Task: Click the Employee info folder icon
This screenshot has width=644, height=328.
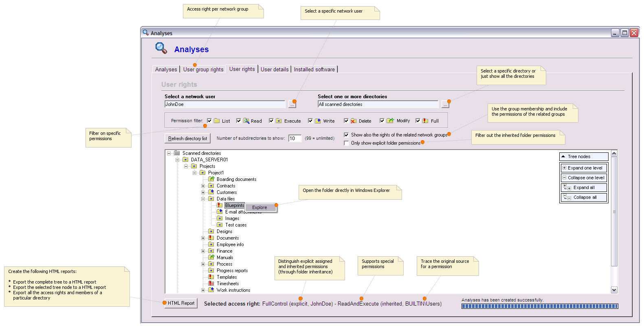Action: pos(211,244)
